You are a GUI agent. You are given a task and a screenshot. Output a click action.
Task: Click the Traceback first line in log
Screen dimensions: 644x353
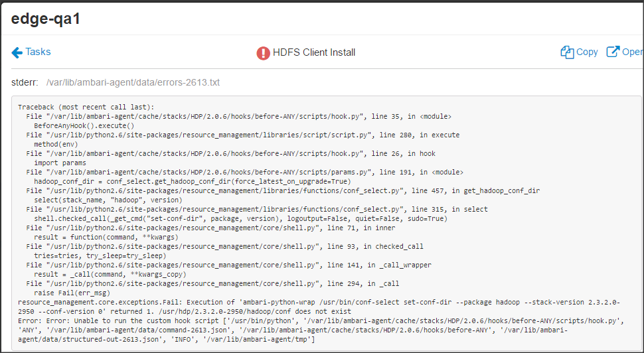pos(86,107)
